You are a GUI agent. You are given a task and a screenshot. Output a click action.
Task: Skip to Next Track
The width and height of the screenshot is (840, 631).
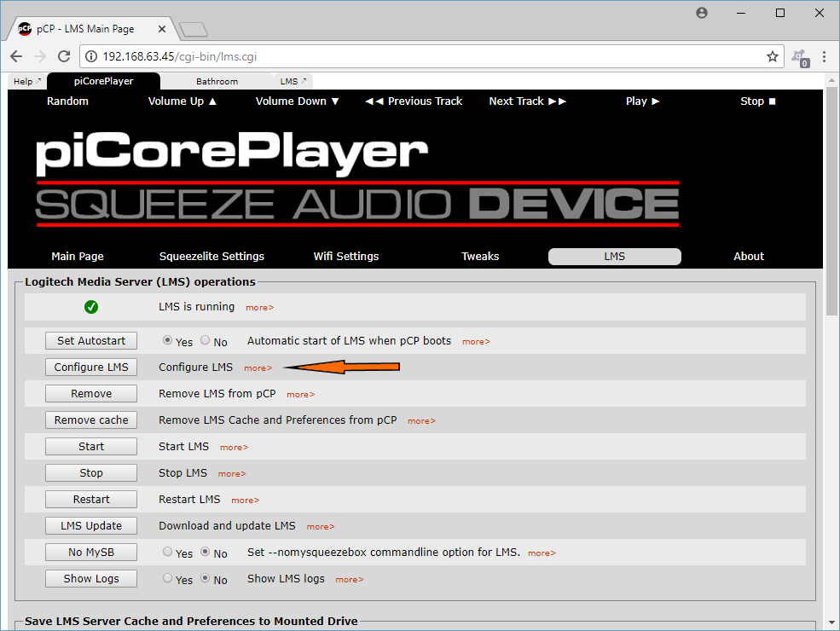pyautogui.click(x=528, y=101)
